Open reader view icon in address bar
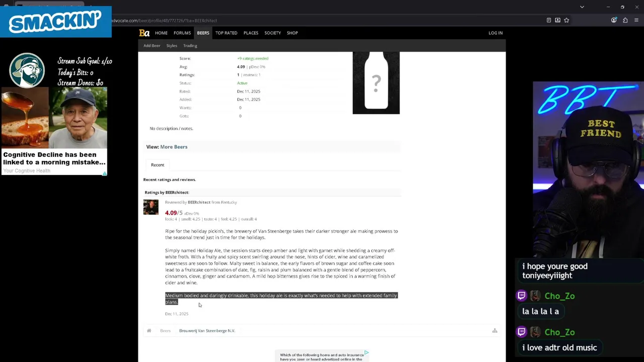 pyautogui.click(x=548, y=20)
